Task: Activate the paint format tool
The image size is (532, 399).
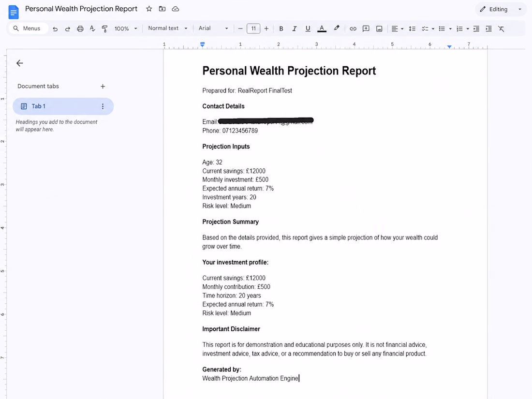Action: [x=104, y=29]
